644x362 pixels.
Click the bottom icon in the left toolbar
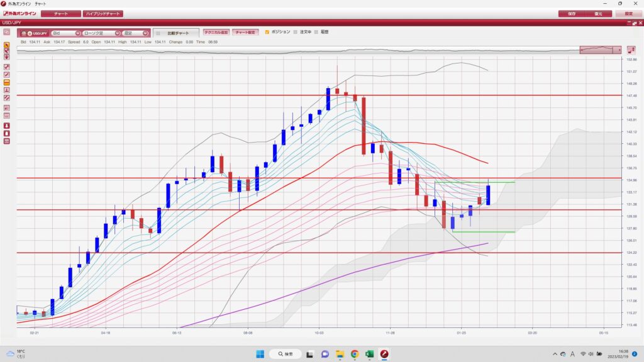[x=7, y=141]
